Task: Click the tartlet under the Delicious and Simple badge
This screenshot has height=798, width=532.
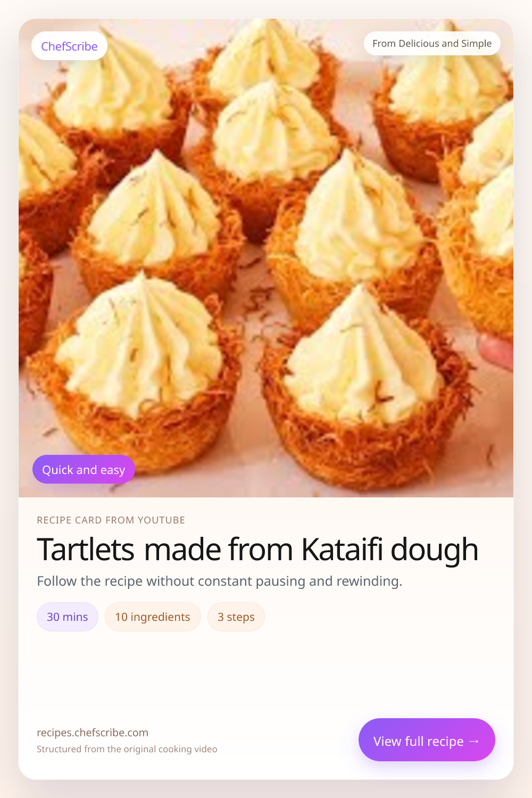Action: click(442, 106)
